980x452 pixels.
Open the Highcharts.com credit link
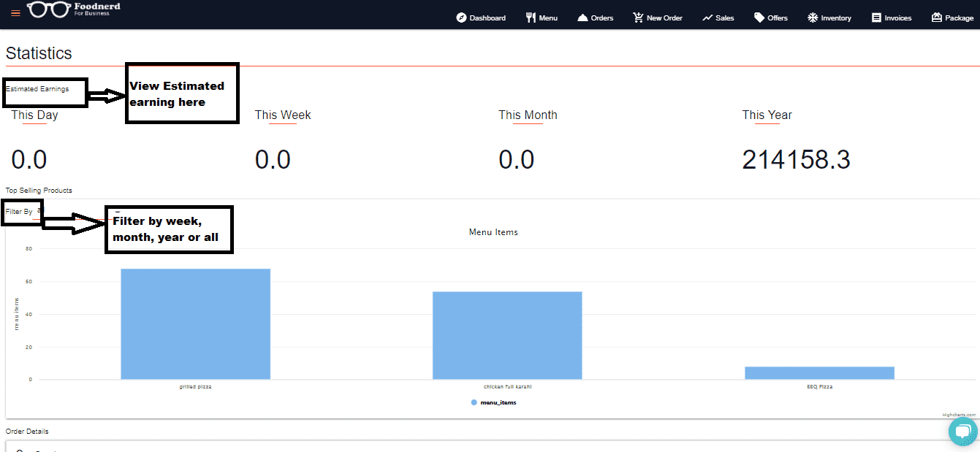[x=958, y=414]
